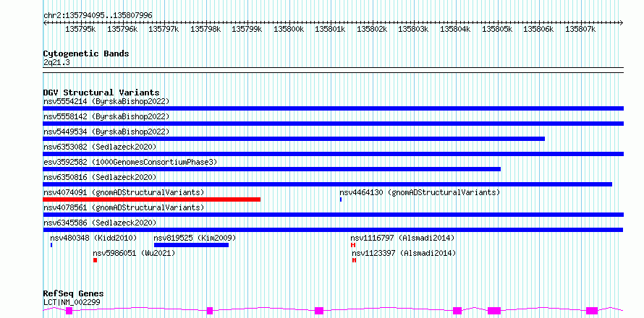
Task: Click the 135805k ruler label
Action: point(497,29)
